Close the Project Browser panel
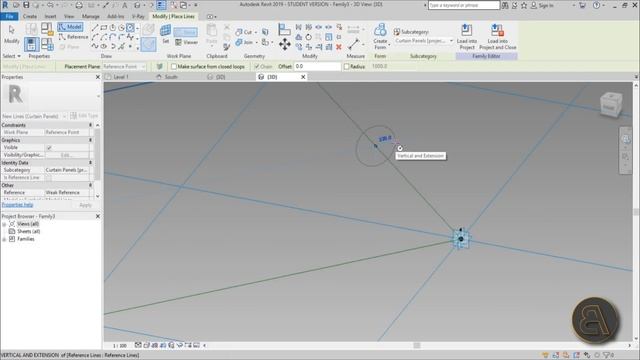The image size is (640, 360). click(x=98, y=216)
